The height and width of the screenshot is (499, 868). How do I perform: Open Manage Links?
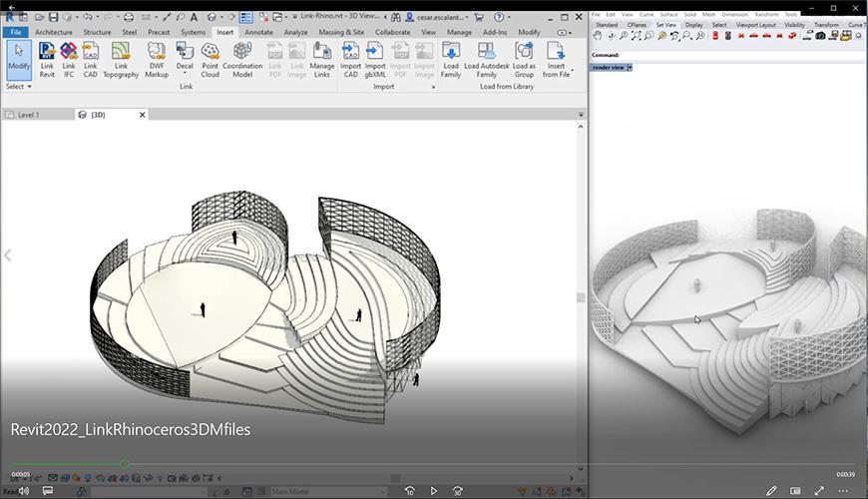click(321, 59)
